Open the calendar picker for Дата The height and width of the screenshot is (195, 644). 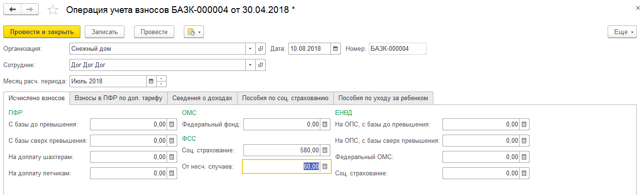(336, 48)
